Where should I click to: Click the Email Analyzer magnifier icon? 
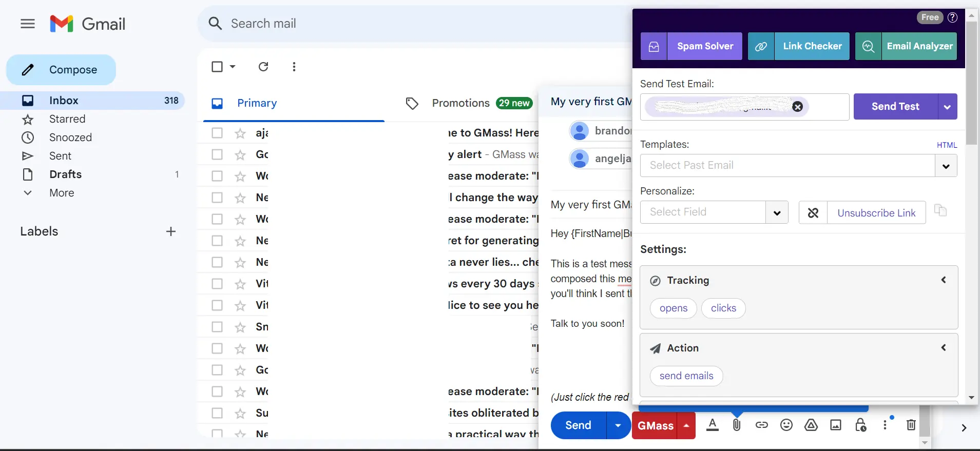[x=869, y=46]
